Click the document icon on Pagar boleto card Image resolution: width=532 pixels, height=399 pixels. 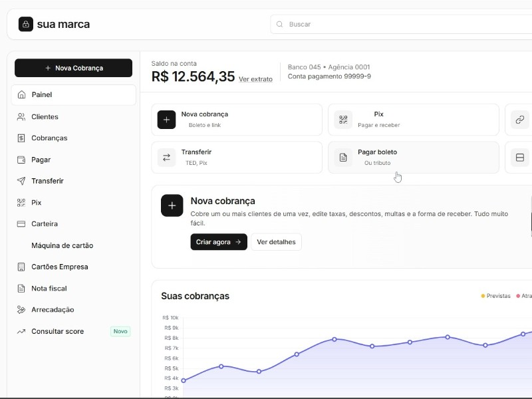(x=343, y=158)
